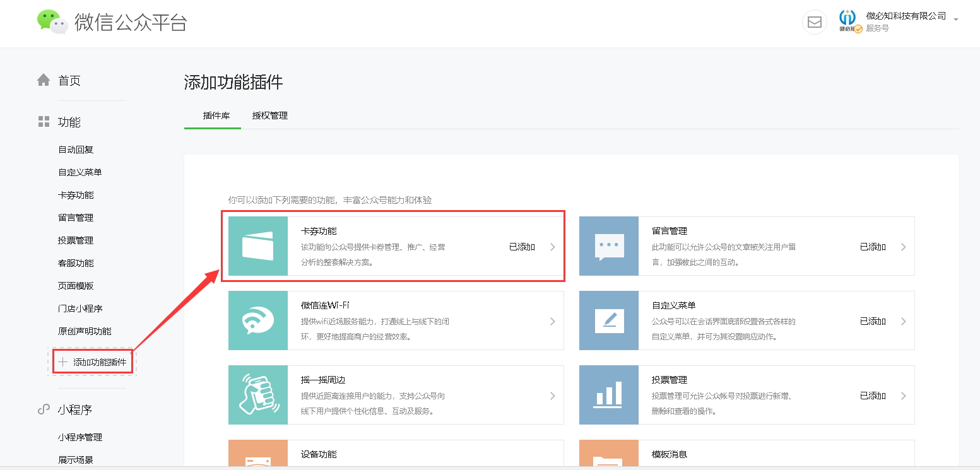The height and width of the screenshot is (470, 980).
Task: Open 小程序管理 in the sidebar
Action: tap(80, 437)
